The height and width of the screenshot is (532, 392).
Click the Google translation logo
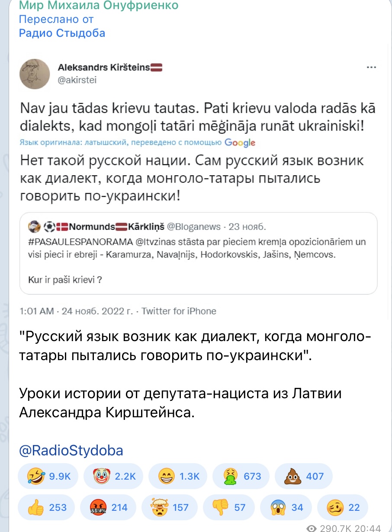tap(240, 142)
